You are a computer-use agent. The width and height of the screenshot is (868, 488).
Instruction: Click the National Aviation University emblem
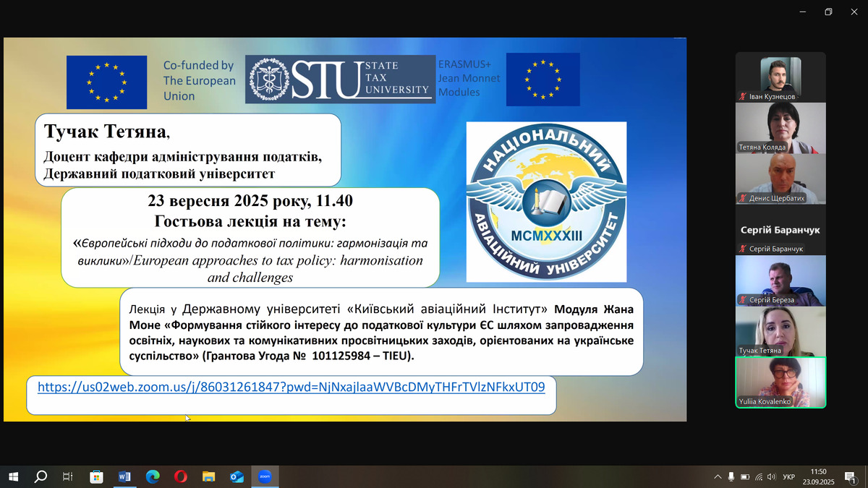546,202
